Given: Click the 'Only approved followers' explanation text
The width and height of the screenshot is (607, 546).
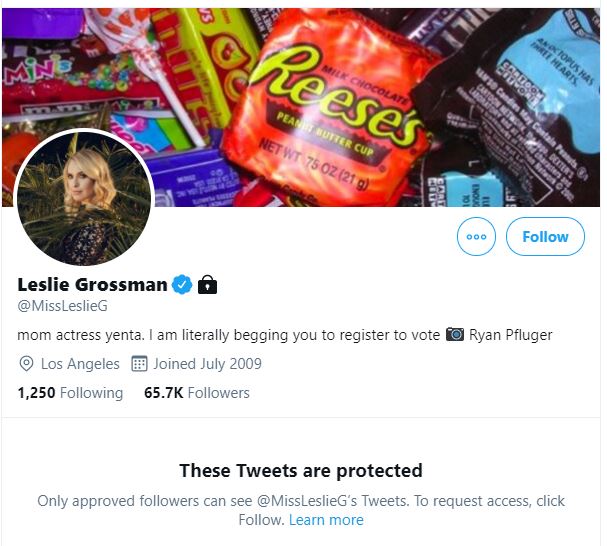Looking at the screenshot, I should [300, 500].
